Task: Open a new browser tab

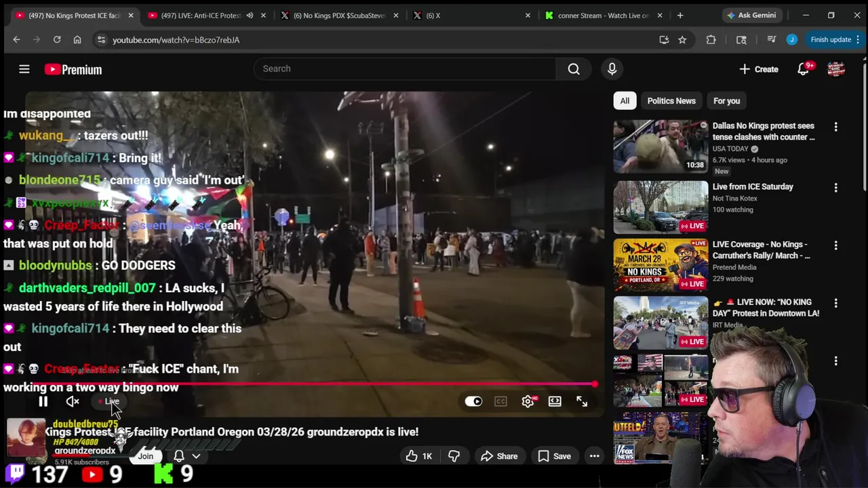Action: pos(679,15)
